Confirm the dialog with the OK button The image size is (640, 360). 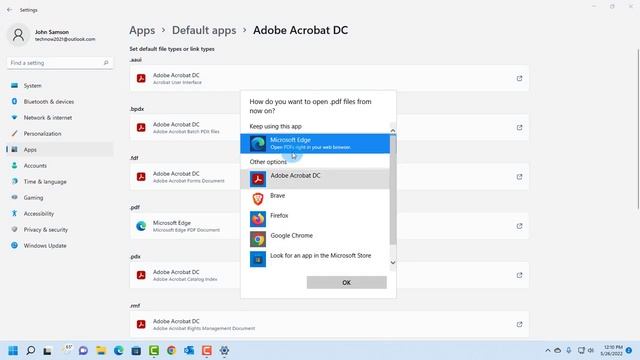347,282
